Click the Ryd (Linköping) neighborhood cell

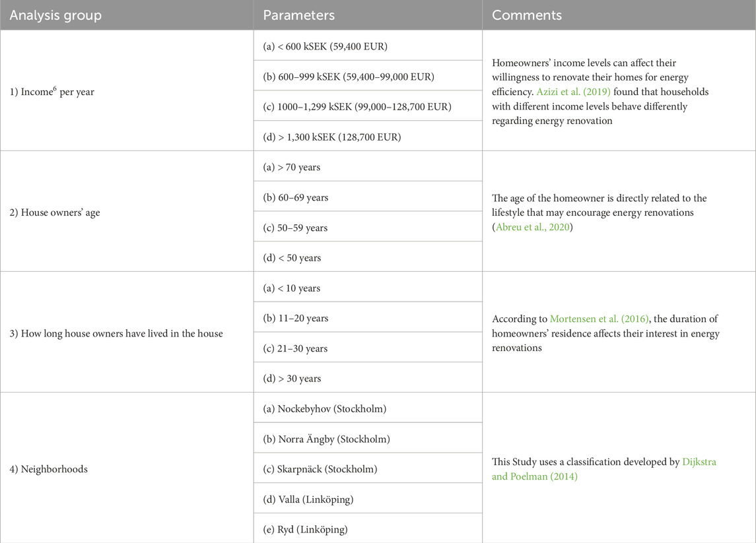(368, 528)
